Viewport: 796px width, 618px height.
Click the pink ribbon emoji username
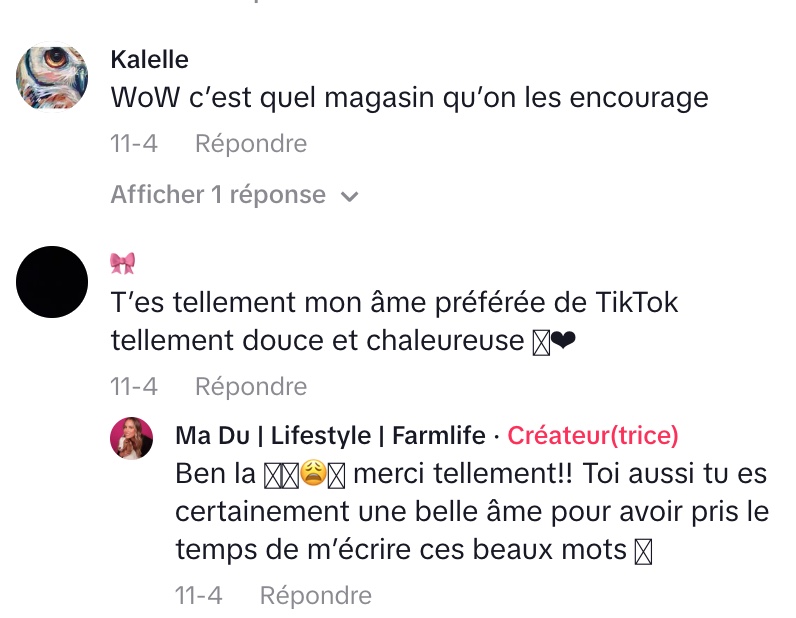(123, 263)
